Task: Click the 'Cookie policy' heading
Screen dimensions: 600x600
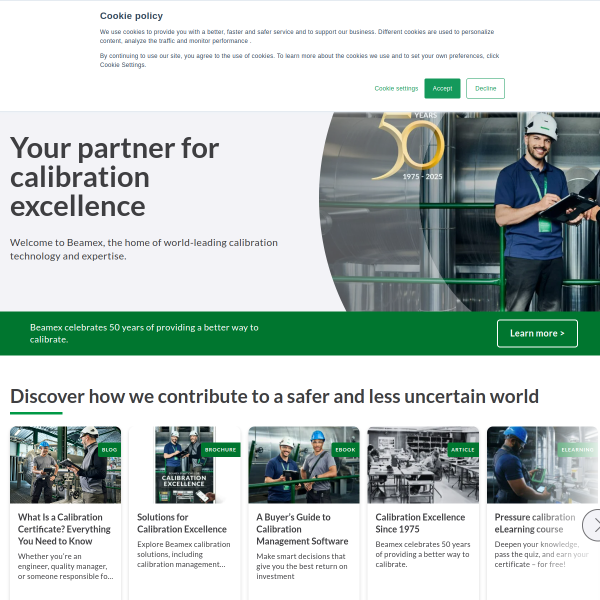Action: 131,16
